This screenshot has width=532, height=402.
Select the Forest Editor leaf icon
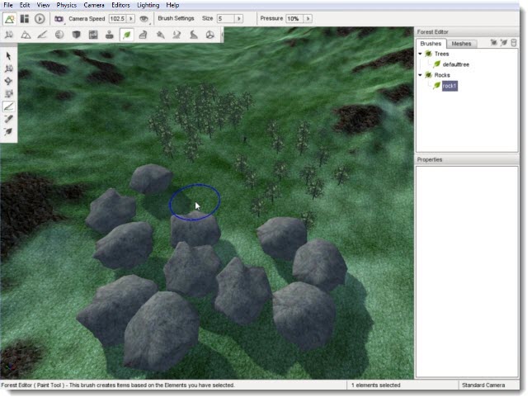tap(126, 35)
